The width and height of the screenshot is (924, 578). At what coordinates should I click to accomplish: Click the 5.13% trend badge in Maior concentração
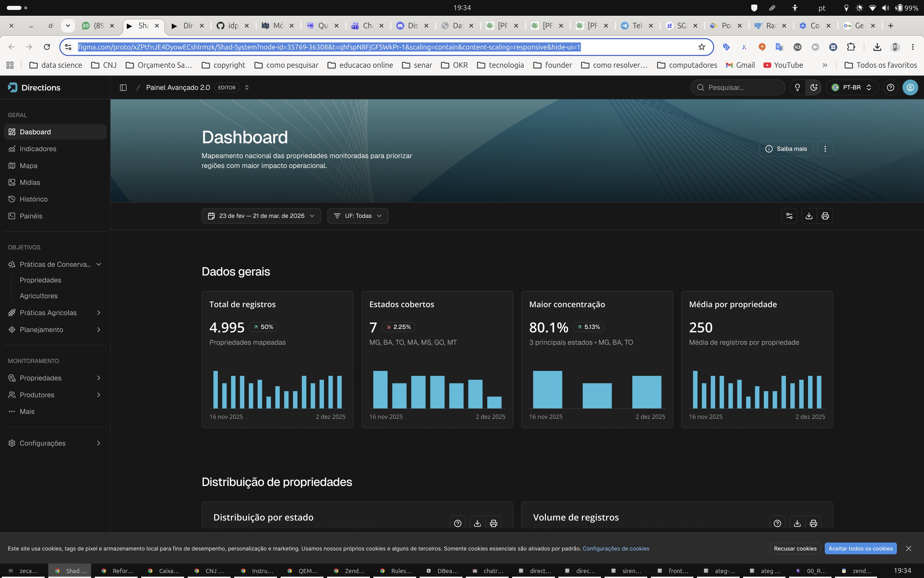[x=588, y=327]
